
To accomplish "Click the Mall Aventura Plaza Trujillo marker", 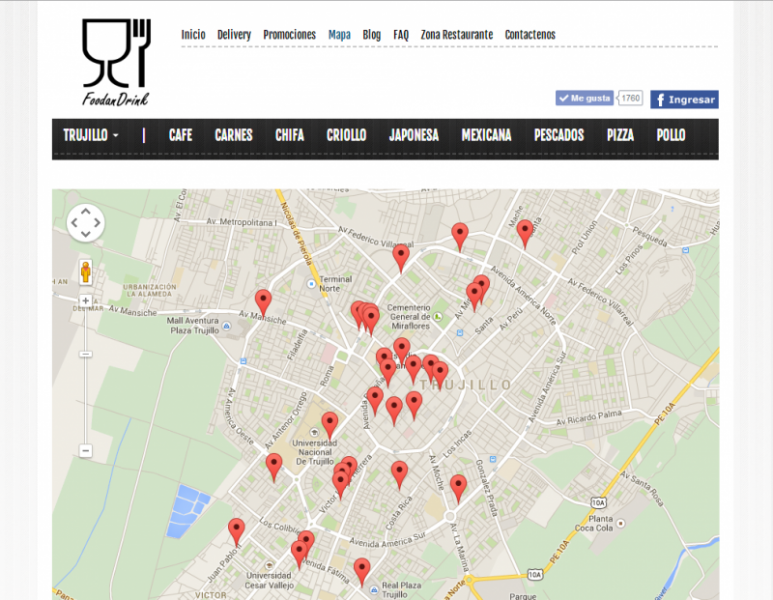I will pos(226,326).
